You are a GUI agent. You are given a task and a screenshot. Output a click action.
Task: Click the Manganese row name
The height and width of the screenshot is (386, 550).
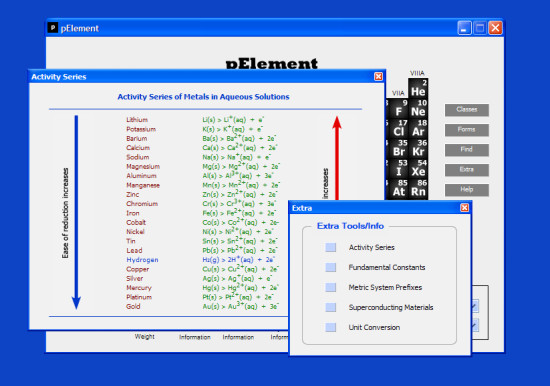(x=143, y=185)
